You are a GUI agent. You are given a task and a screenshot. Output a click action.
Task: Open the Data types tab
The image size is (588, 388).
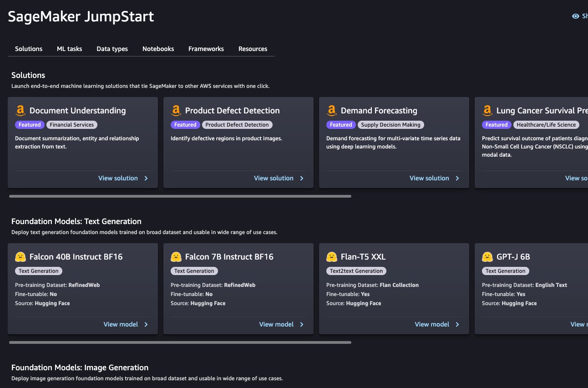pyautogui.click(x=112, y=49)
